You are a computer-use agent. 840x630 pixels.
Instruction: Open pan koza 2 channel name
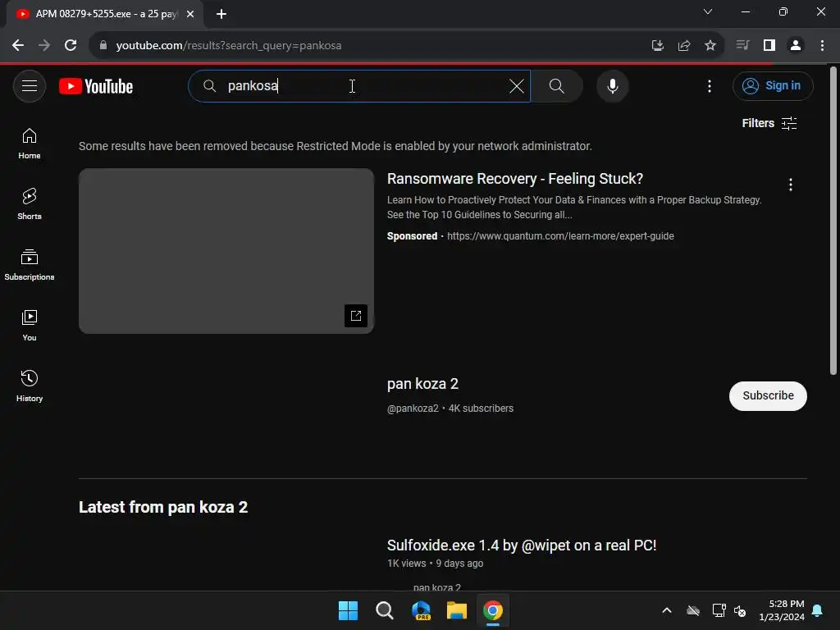[x=422, y=384]
